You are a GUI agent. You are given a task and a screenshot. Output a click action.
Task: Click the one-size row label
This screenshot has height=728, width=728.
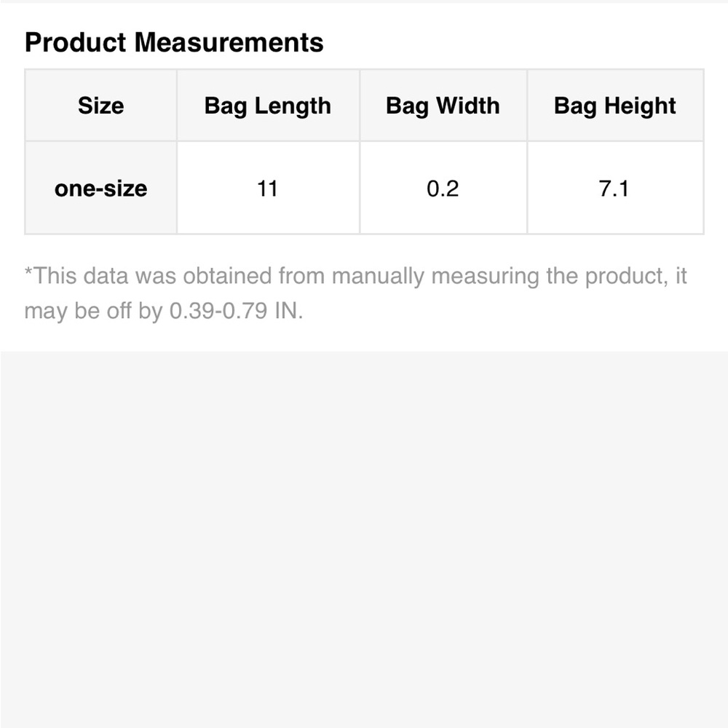click(100, 188)
